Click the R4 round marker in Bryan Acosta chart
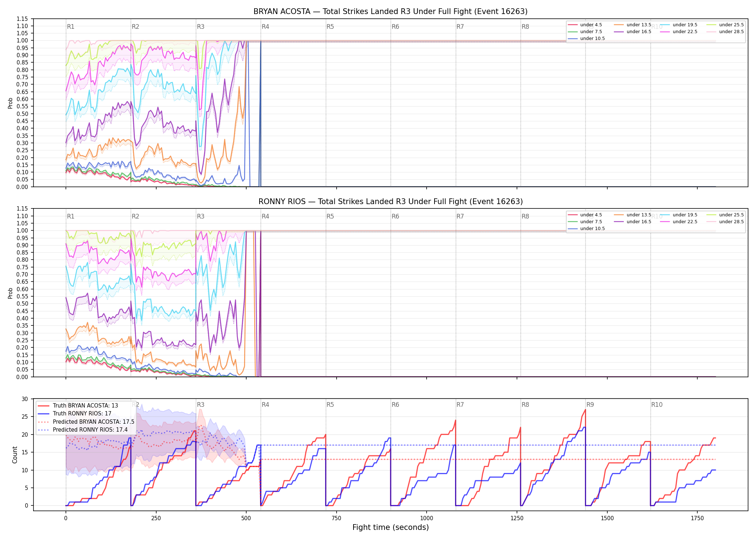Screen dimensions: 756x540 pos(265,27)
